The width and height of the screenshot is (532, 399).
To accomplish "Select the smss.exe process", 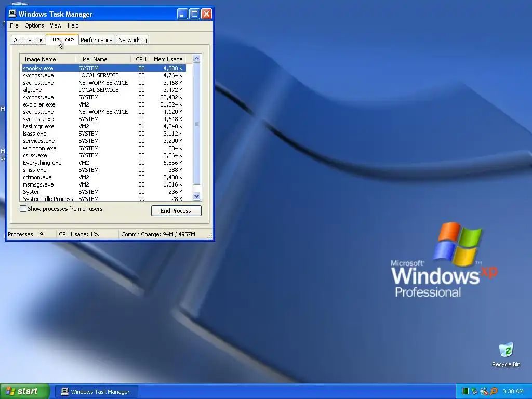I will 104,170.
